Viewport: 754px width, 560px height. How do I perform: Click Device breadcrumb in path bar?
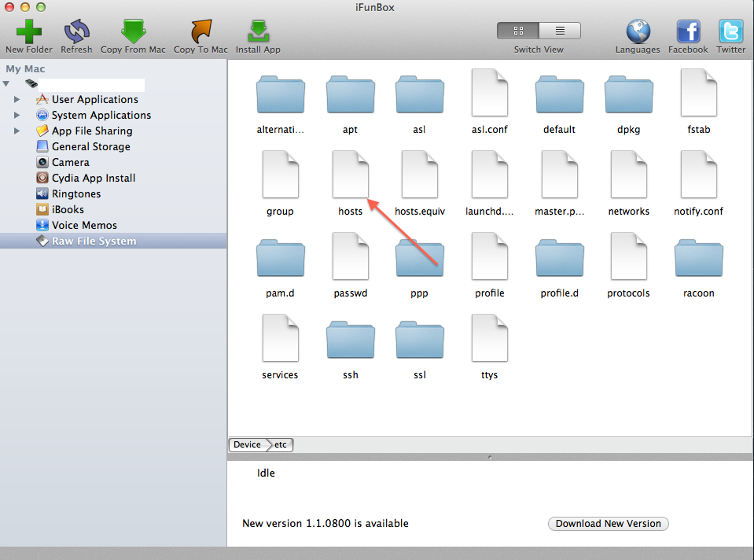click(x=247, y=444)
